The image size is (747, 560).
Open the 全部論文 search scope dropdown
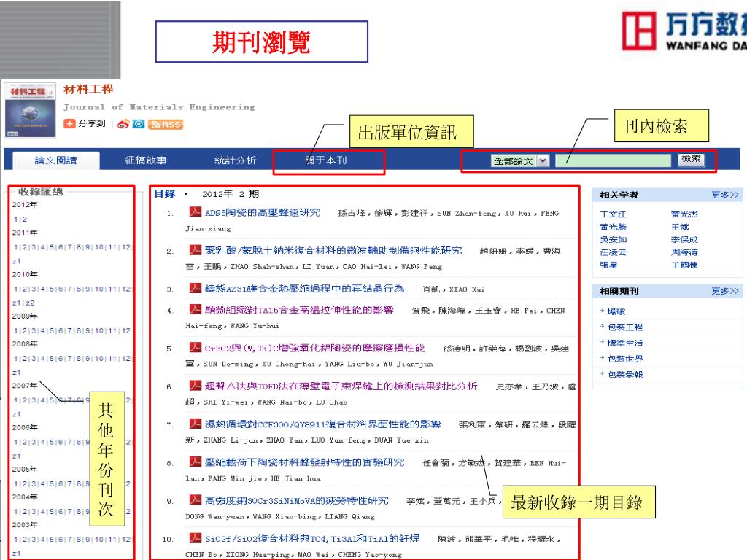click(519, 161)
